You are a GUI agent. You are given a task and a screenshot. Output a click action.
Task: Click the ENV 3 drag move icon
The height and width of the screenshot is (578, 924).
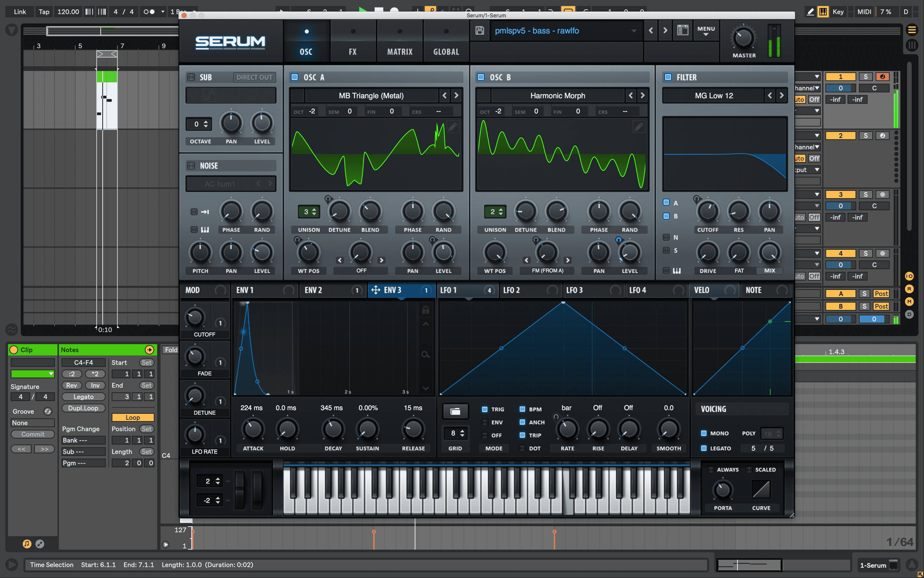tap(375, 290)
